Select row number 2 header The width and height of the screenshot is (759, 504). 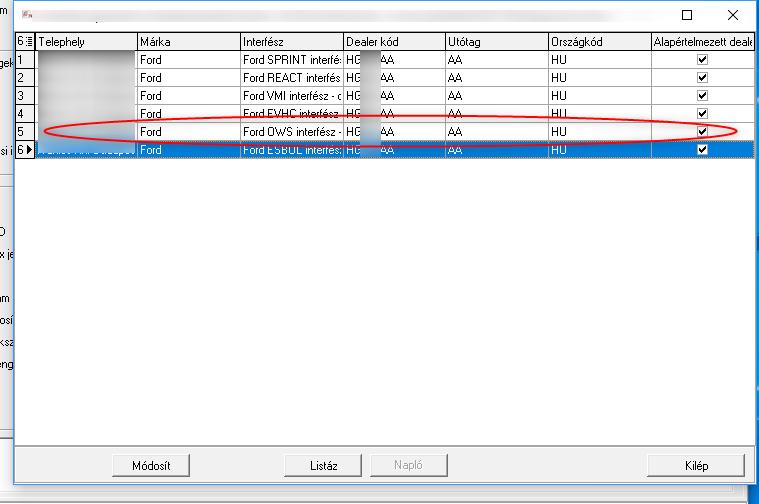click(25, 77)
